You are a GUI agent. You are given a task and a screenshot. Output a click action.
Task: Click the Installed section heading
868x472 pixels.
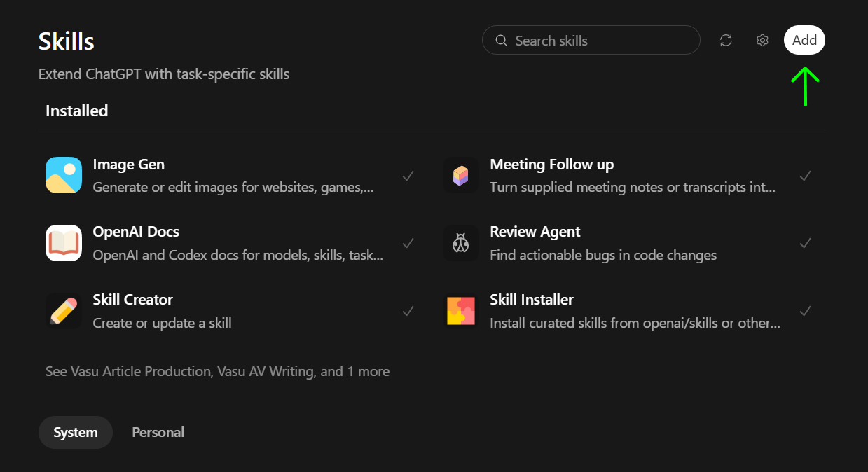click(x=77, y=111)
